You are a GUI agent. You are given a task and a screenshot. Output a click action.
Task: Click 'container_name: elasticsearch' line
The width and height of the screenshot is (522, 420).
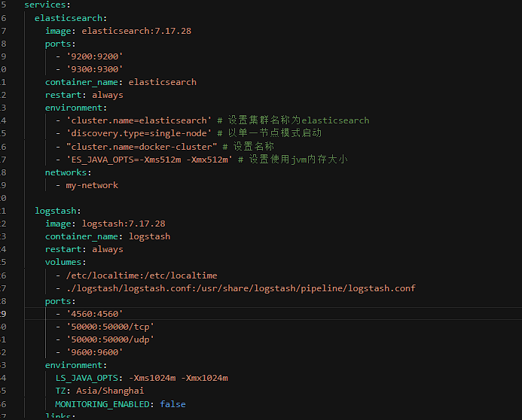point(121,82)
